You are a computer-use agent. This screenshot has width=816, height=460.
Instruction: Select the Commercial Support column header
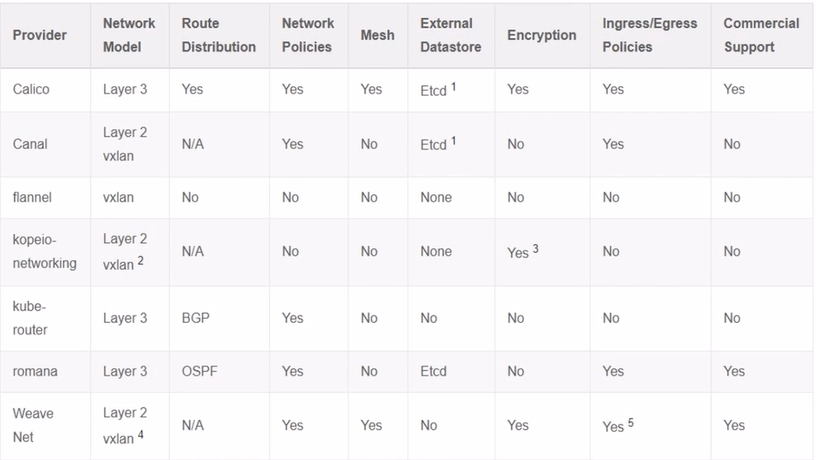761,35
